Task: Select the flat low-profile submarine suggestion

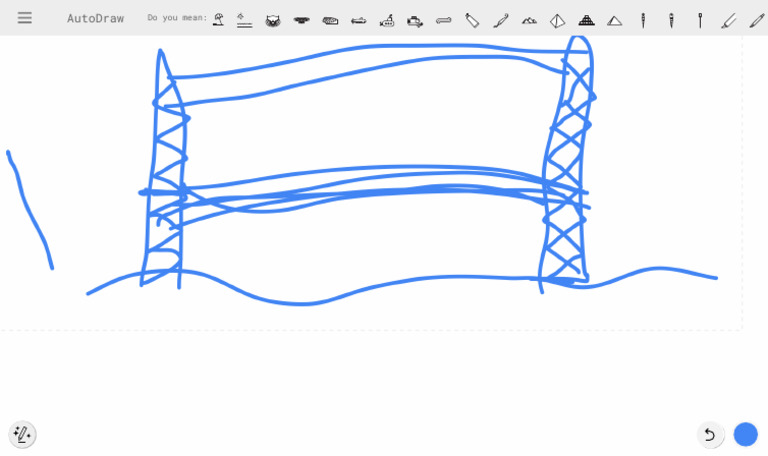Action: [x=359, y=21]
